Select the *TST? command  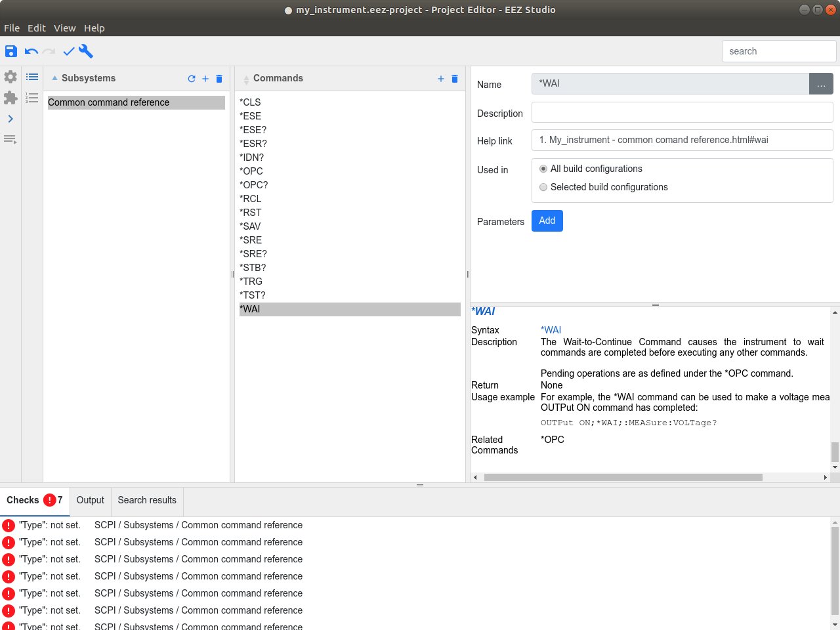(x=350, y=295)
